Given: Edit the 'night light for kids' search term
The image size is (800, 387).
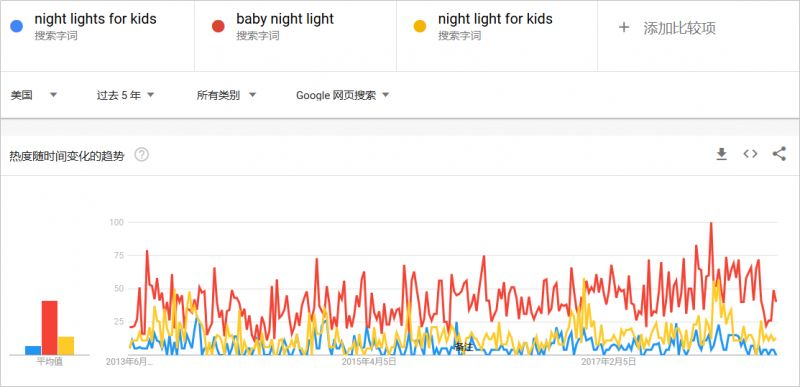Looking at the screenshot, I should coord(495,19).
